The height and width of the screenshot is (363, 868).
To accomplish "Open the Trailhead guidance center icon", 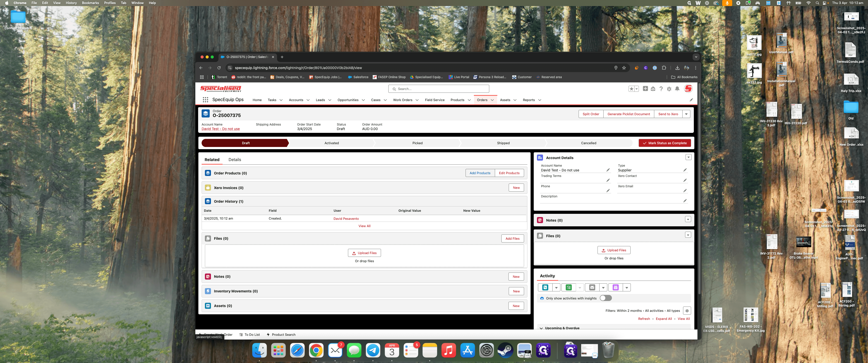I will tap(653, 88).
